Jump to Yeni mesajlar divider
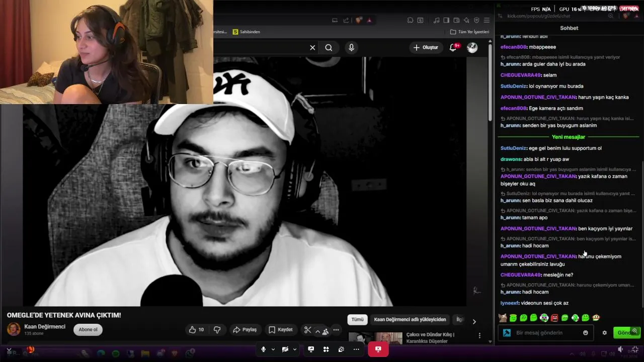 point(569,137)
